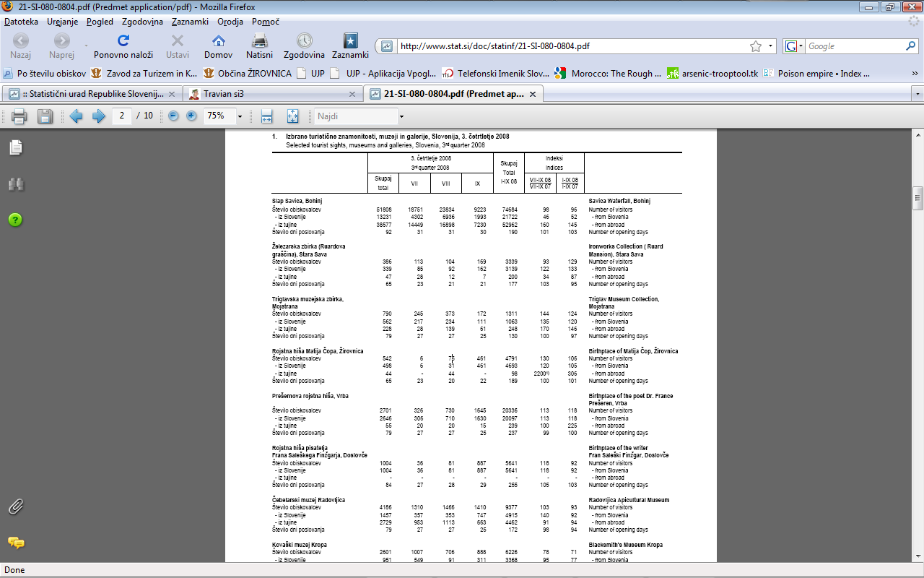Zoom out with minus icon
Image resolution: width=924 pixels, height=578 pixels.
(x=173, y=116)
